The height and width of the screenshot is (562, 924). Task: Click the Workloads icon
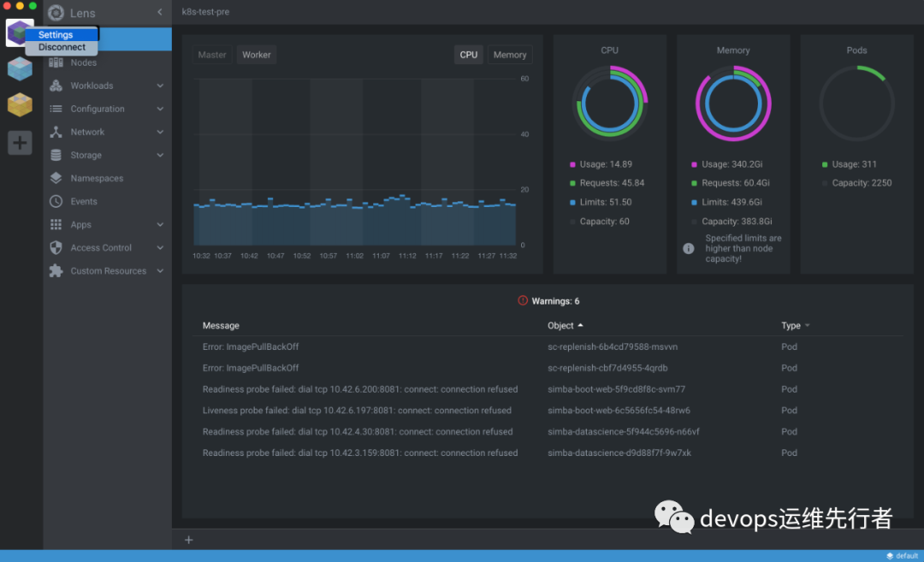pos(56,86)
